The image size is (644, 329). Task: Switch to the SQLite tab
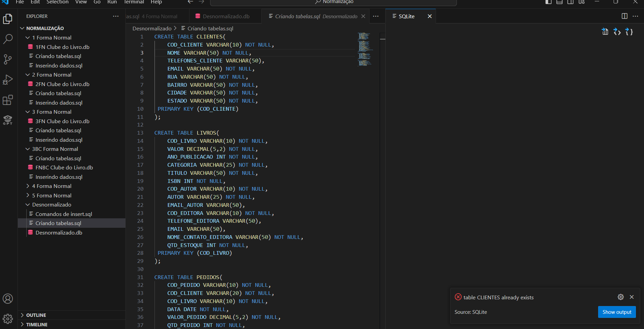[410, 16]
